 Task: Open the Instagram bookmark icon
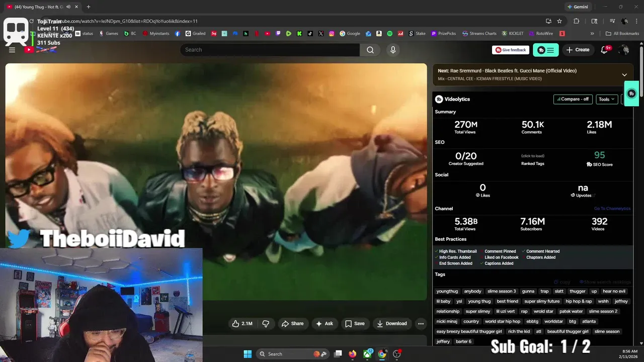332,34
